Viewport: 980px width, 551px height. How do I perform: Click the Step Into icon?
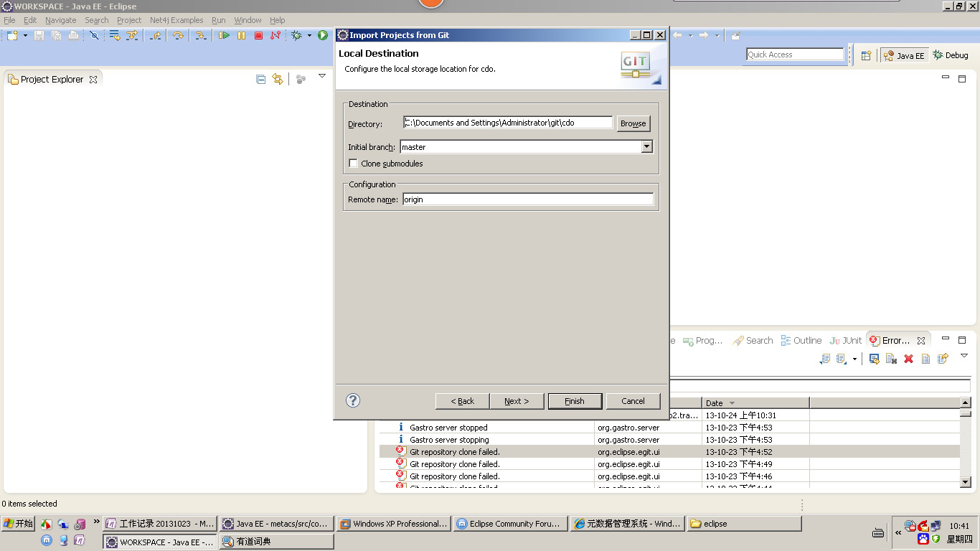coord(201,35)
